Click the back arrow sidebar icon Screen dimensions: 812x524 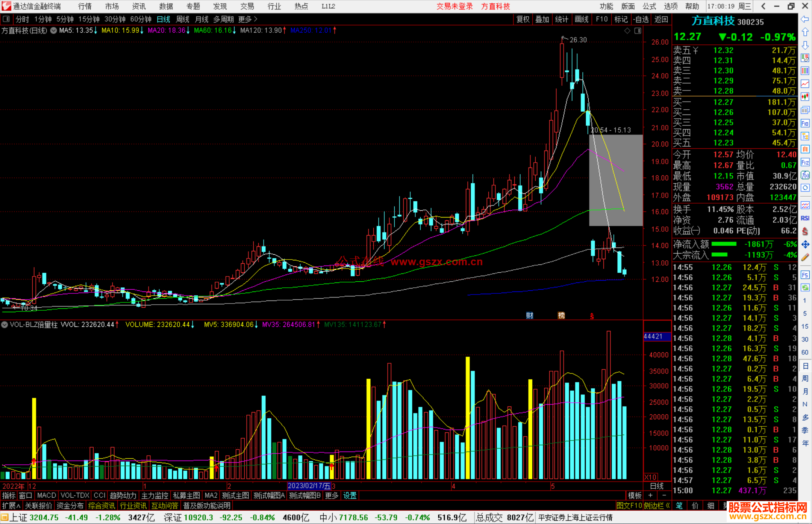805,19
